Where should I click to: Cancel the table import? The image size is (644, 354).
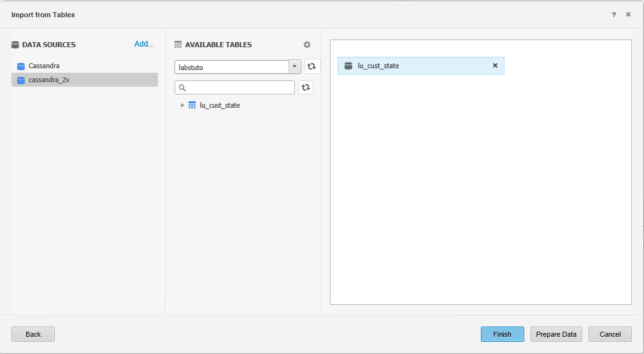click(x=610, y=334)
